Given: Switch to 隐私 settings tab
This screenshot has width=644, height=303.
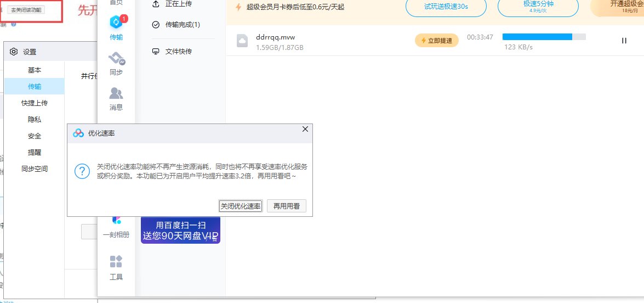Looking at the screenshot, I should 34,119.
